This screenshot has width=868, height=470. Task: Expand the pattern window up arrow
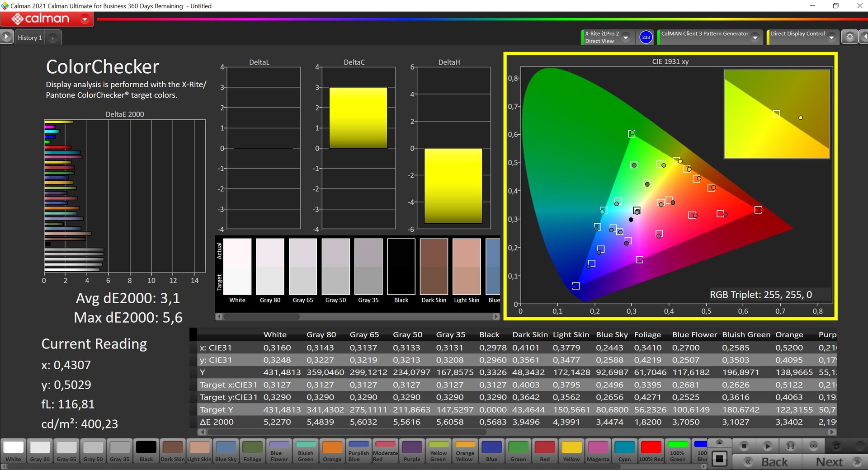click(719, 442)
